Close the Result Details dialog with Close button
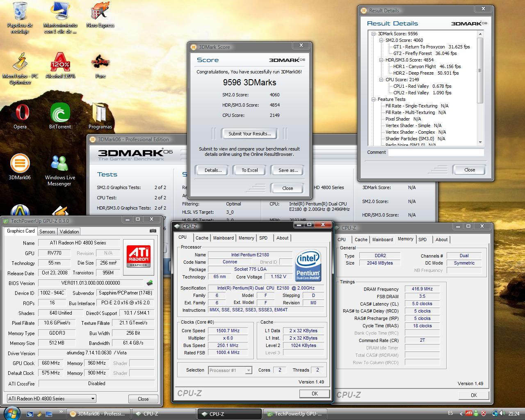The height and width of the screenshot is (420, 525). [x=469, y=169]
